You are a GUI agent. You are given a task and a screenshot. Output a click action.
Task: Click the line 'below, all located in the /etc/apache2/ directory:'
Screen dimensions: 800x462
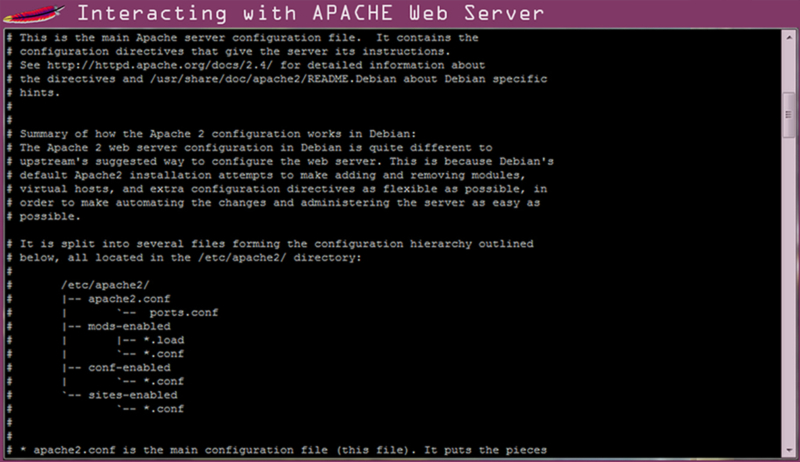(x=190, y=258)
